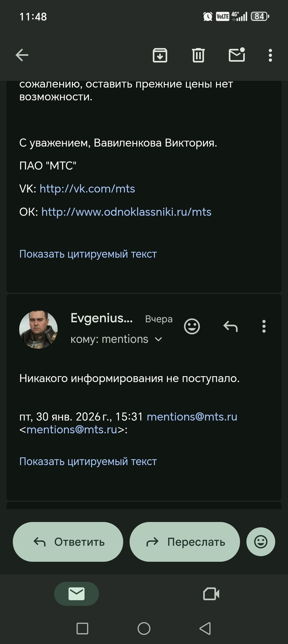This screenshot has width=288, height=644.
Task: Reply using arrow in Evgenius message header
Action: click(230, 326)
